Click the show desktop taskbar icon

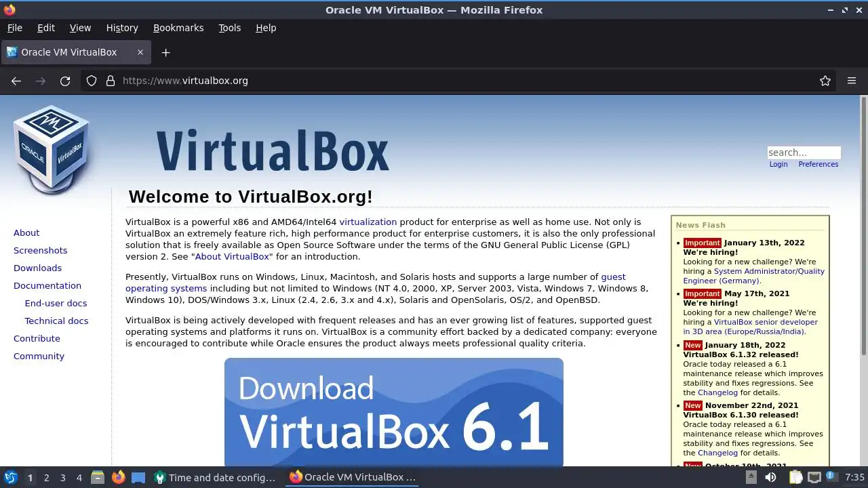[x=138, y=477]
